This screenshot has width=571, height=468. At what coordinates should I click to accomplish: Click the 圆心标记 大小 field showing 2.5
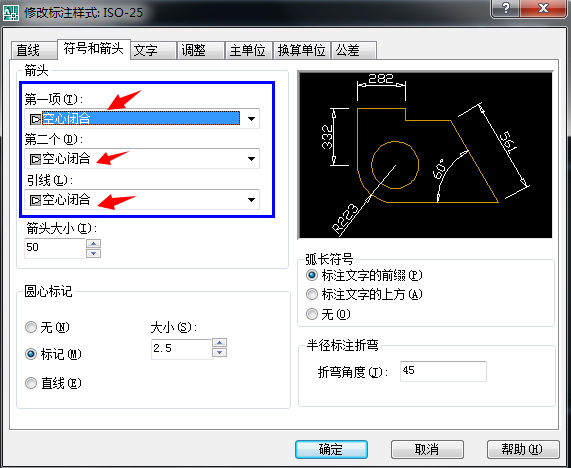[181, 349]
